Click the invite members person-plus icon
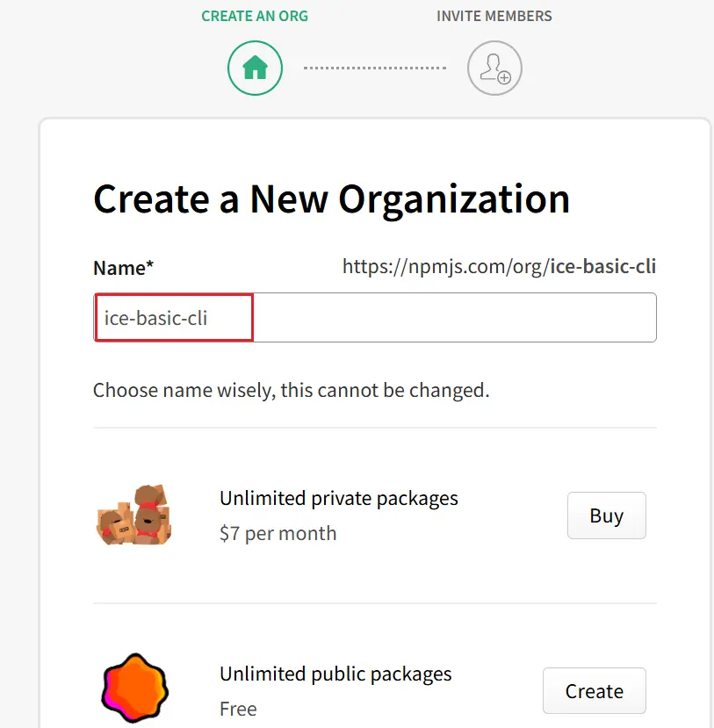This screenshot has height=728, width=714. [494, 68]
